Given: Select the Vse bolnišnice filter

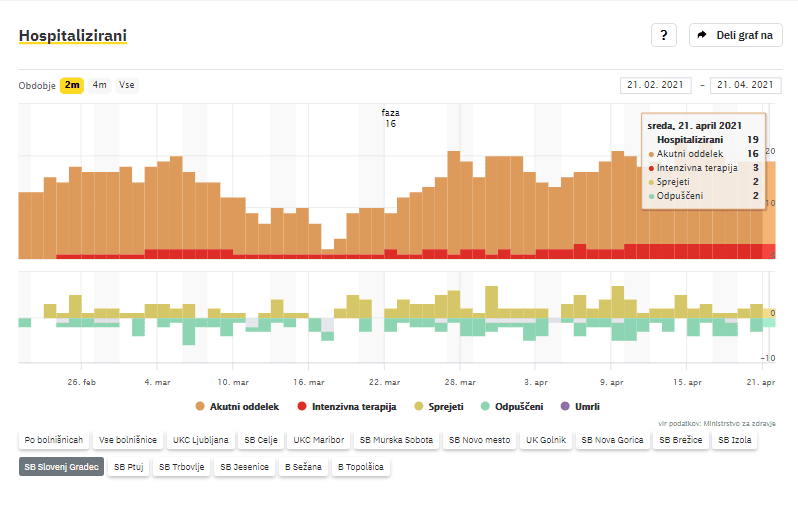Looking at the screenshot, I should [x=128, y=440].
